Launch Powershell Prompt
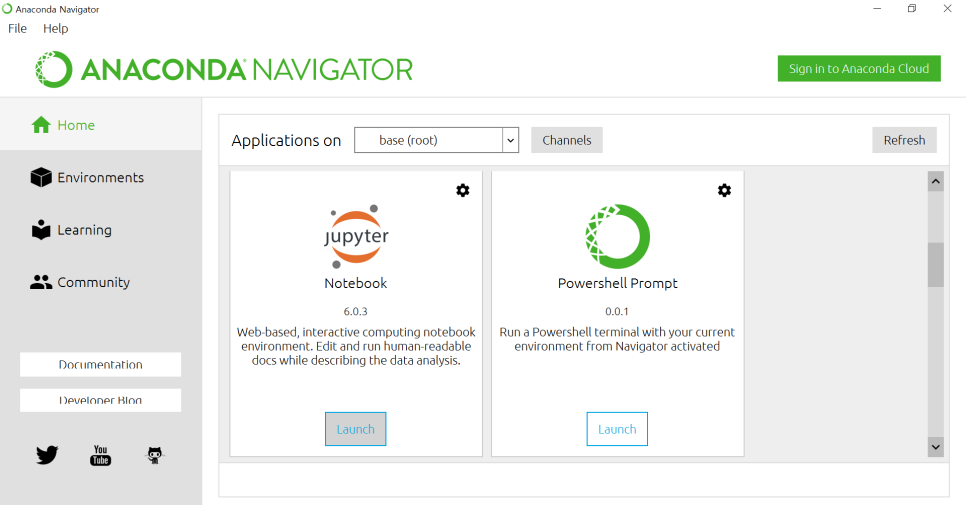966x505 pixels. click(617, 429)
